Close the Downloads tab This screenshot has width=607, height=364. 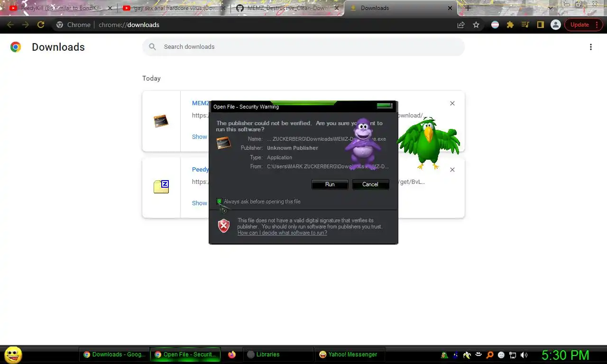coord(450,8)
